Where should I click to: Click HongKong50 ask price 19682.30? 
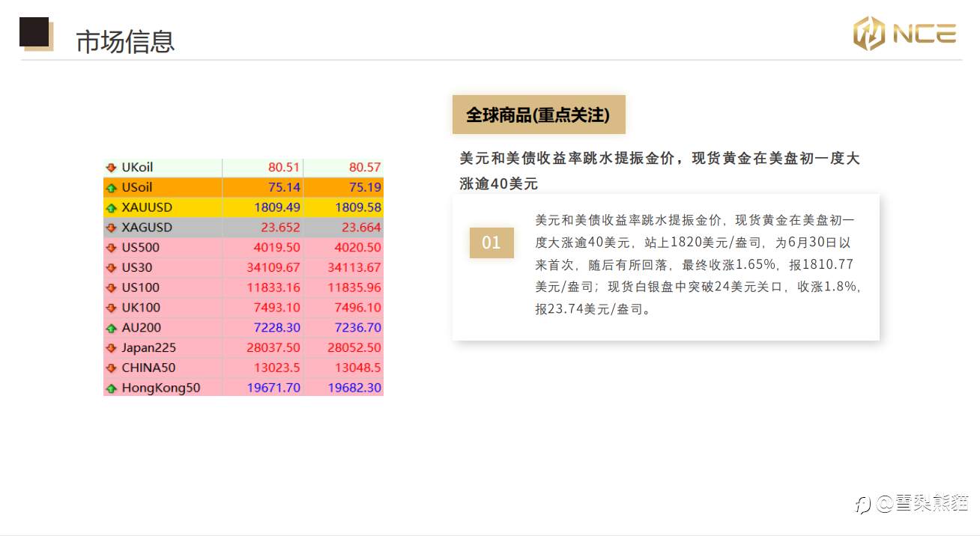click(354, 389)
